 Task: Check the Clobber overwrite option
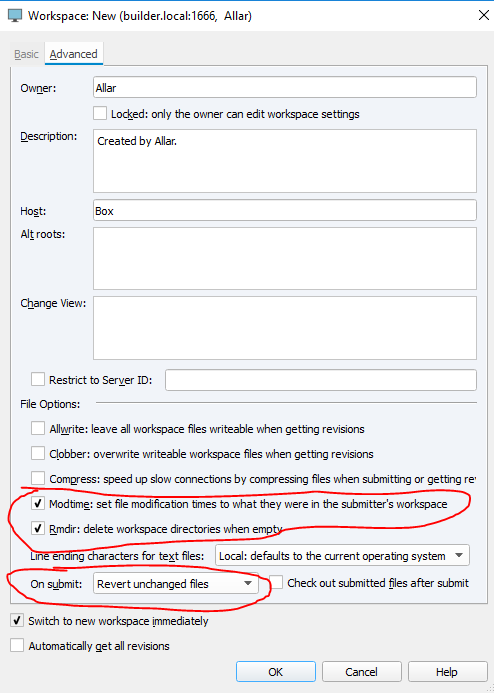pyautogui.click(x=38, y=453)
